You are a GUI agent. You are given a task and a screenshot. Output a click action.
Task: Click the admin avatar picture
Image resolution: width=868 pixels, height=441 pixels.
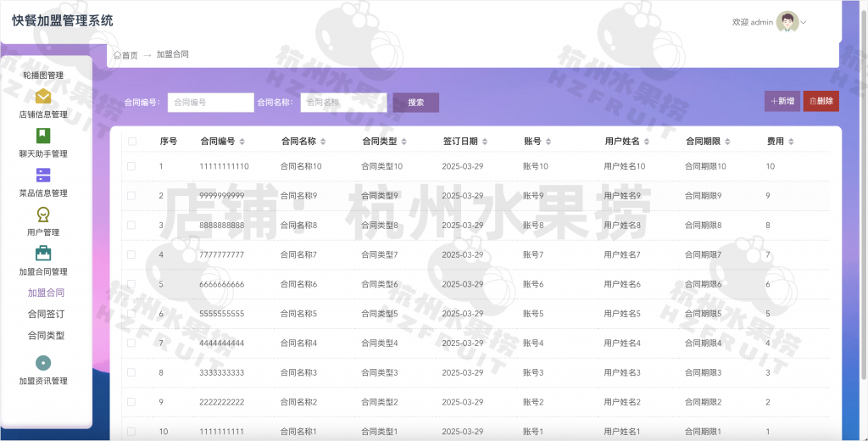click(x=787, y=22)
